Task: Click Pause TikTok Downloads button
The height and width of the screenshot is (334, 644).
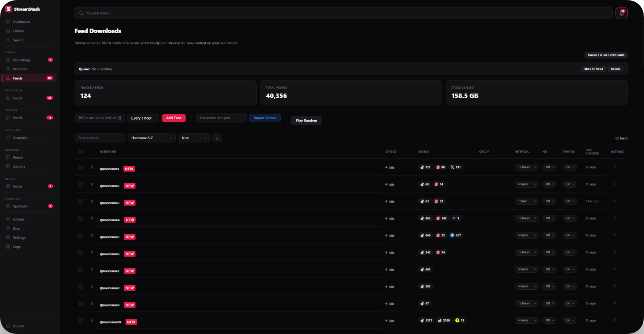Action: [606, 55]
